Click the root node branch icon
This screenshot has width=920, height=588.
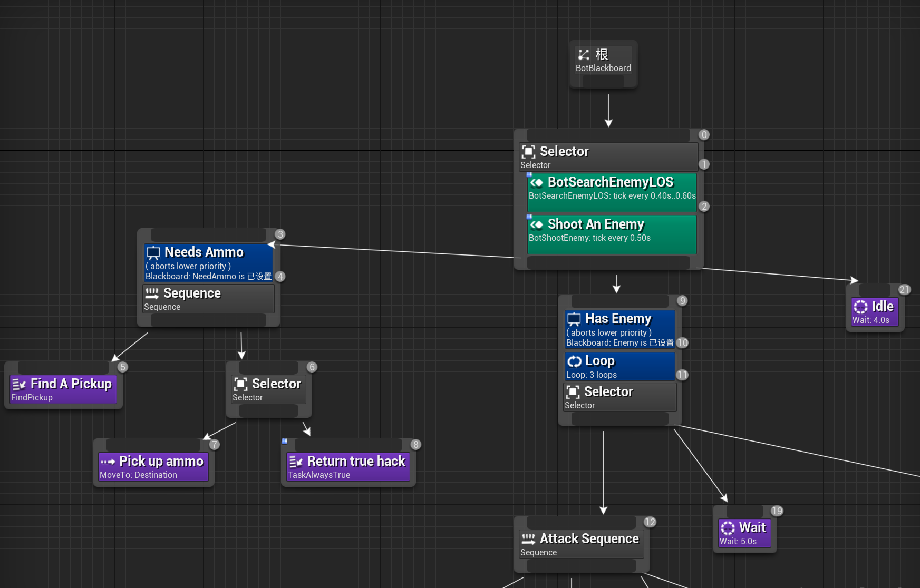pyautogui.click(x=584, y=55)
